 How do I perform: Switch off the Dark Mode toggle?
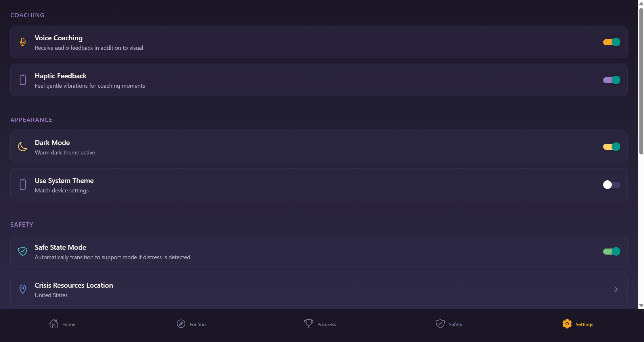(611, 147)
